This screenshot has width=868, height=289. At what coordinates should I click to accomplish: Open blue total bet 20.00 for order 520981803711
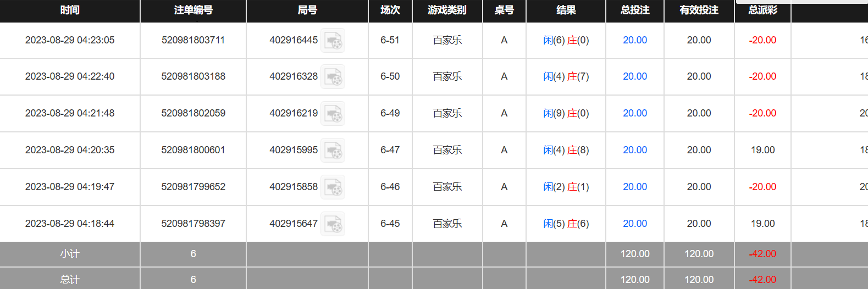635,40
